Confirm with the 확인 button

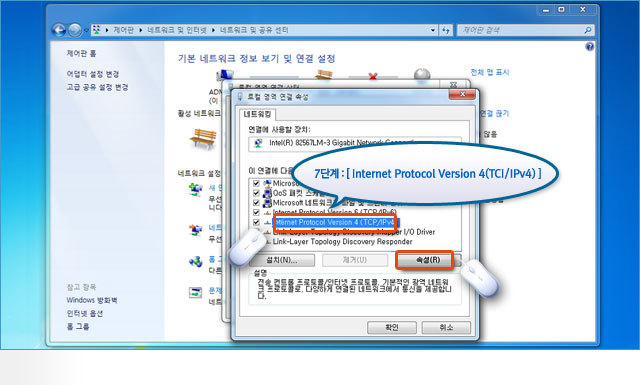click(x=392, y=327)
